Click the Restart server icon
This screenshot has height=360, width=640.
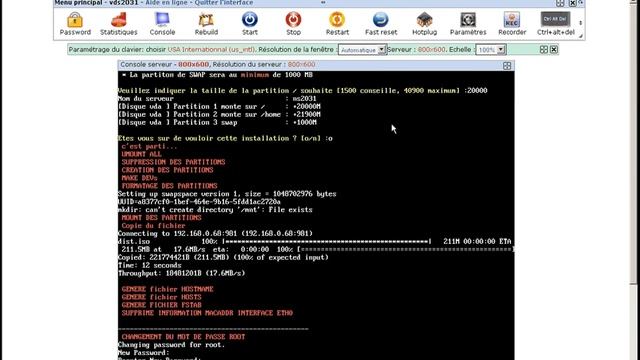click(337, 24)
